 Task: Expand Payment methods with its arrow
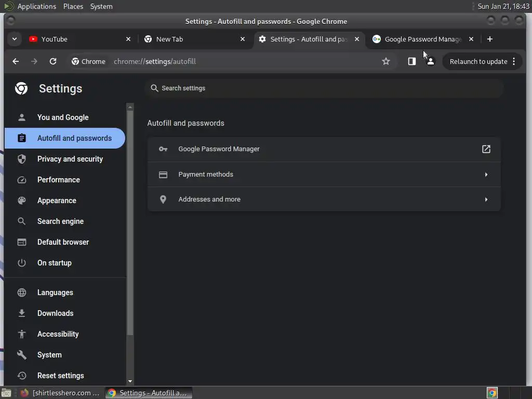(x=486, y=175)
